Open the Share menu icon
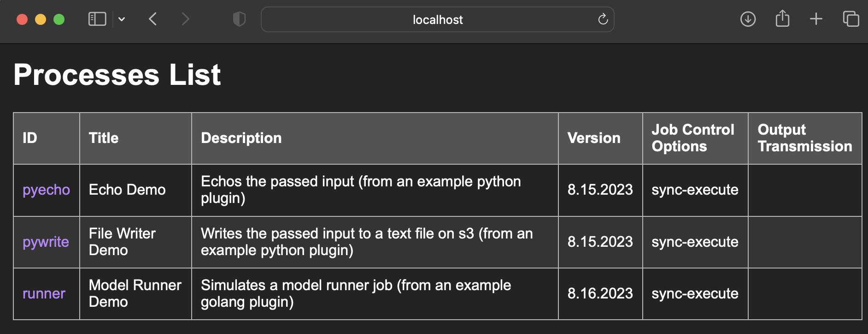The width and height of the screenshot is (868, 334). 782,18
